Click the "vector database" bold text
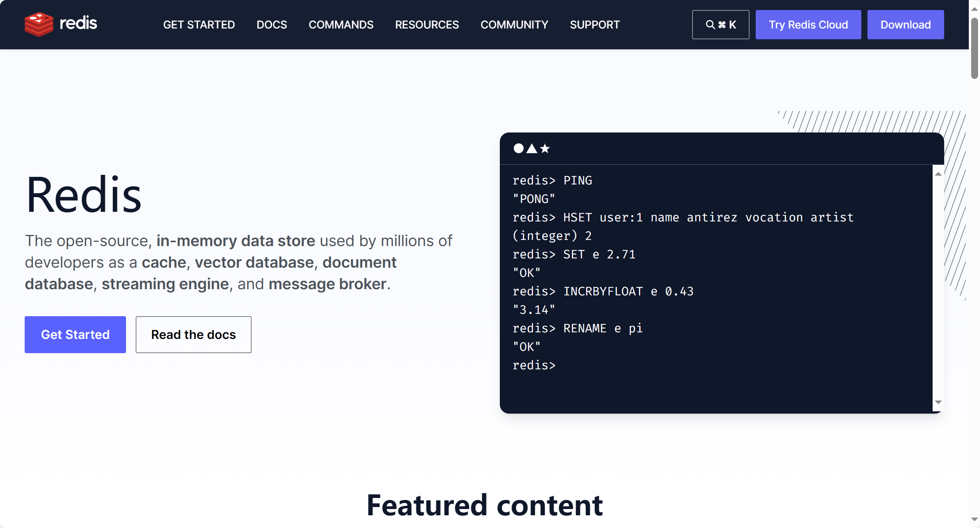 pyautogui.click(x=254, y=262)
